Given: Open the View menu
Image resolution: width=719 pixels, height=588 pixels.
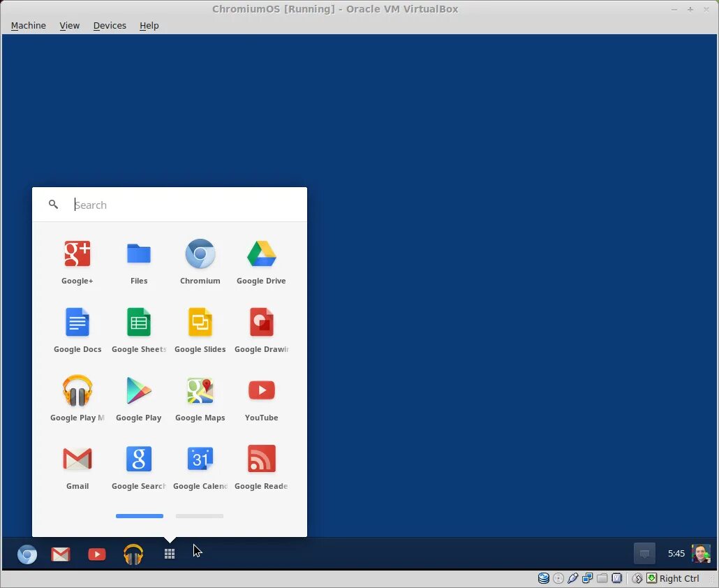Looking at the screenshot, I should click(x=70, y=26).
